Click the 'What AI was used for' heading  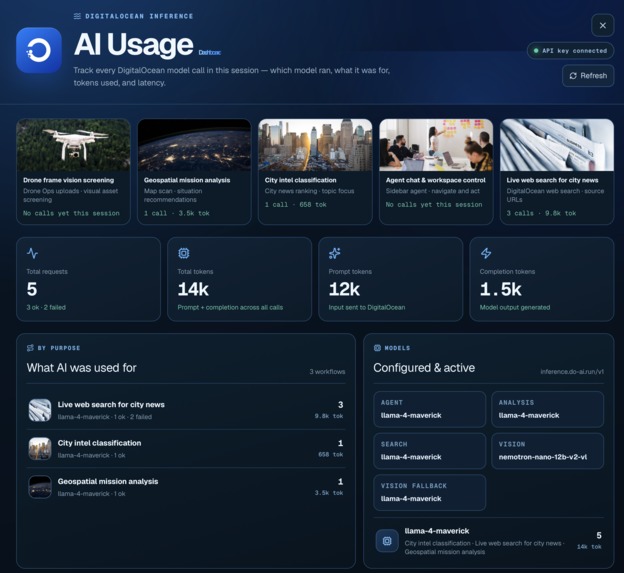[x=82, y=368]
